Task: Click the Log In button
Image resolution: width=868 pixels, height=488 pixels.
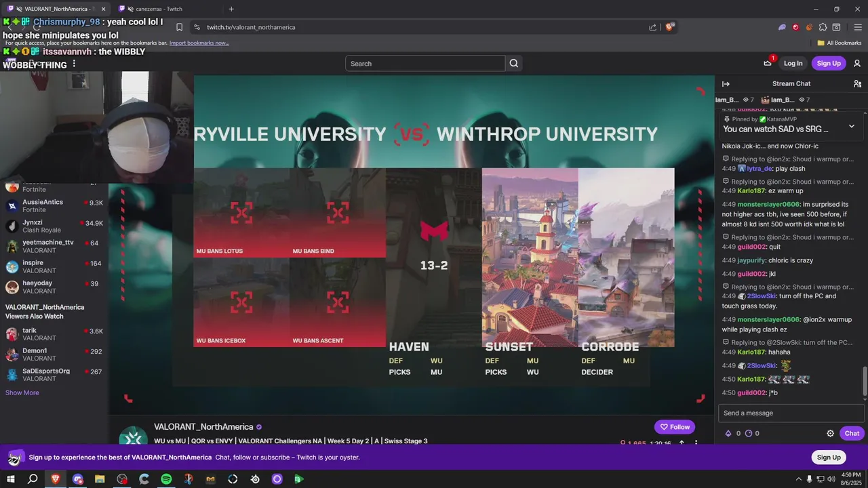Action: 793,63
